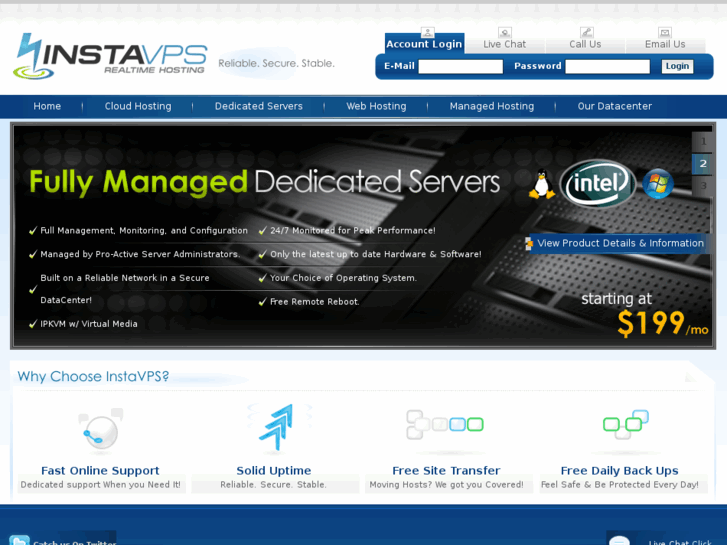Click 'Full Management, Monitoring, and Configuration' text
The height and width of the screenshot is (545, 727).
144,231
